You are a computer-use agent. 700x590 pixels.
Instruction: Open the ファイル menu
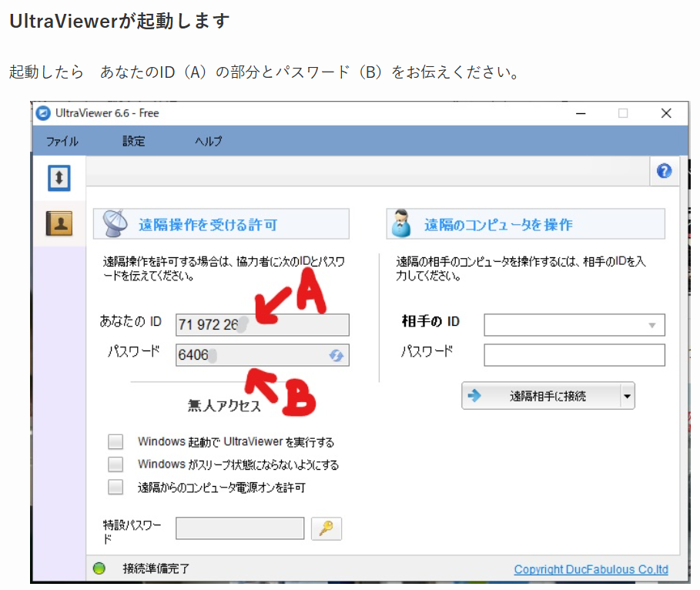62,141
